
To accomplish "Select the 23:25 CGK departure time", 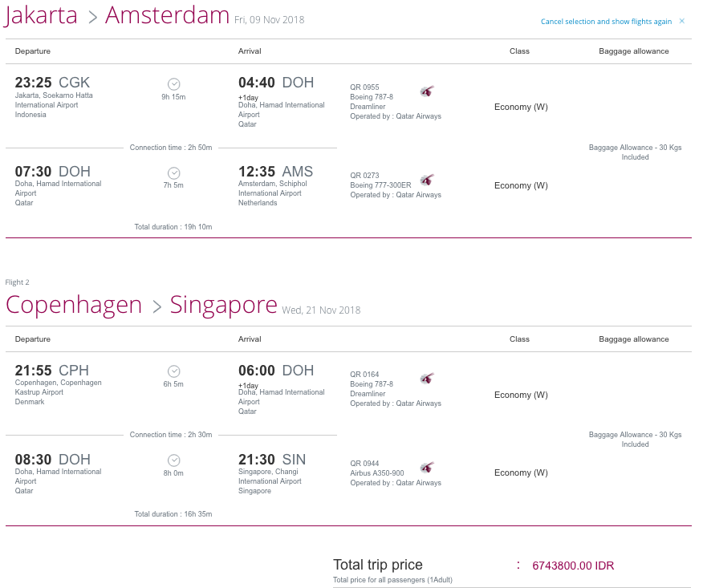I will (x=52, y=83).
